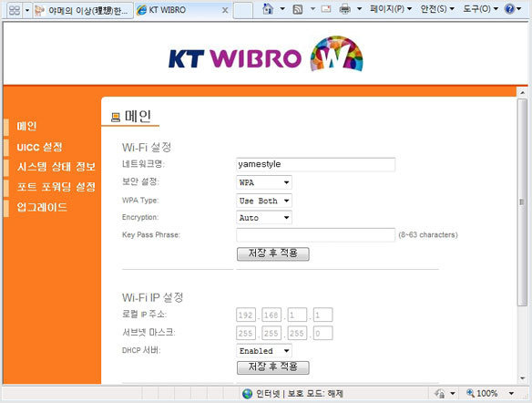Open the 메인 sidebar menu
This screenshot has width=532, height=403.
[x=26, y=126]
